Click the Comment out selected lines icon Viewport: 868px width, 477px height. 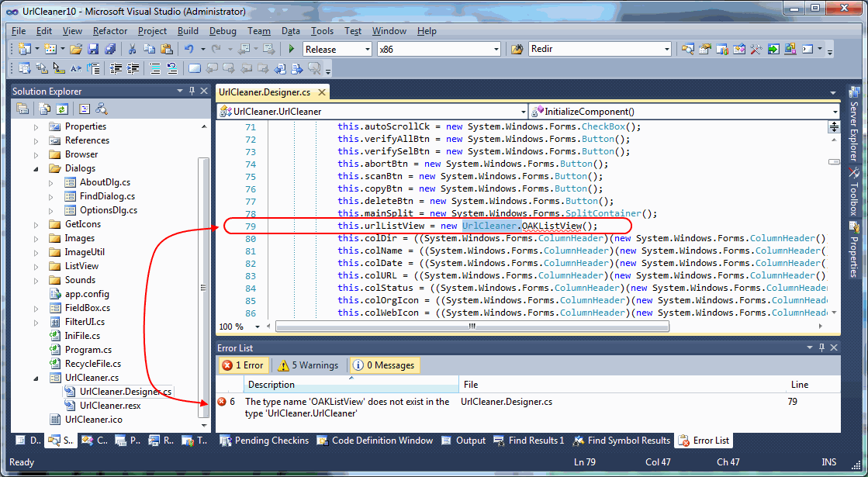click(x=155, y=68)
